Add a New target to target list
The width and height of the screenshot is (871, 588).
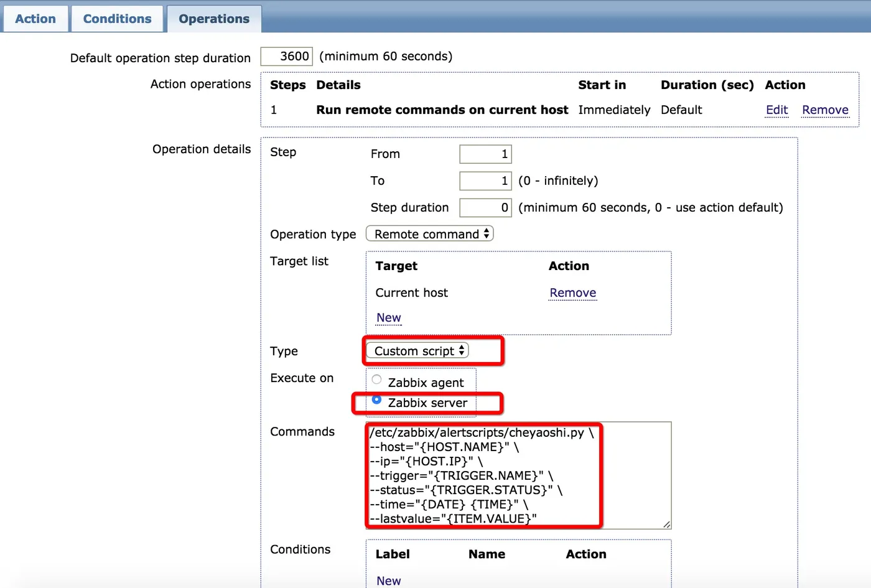(x=389, y=318)
